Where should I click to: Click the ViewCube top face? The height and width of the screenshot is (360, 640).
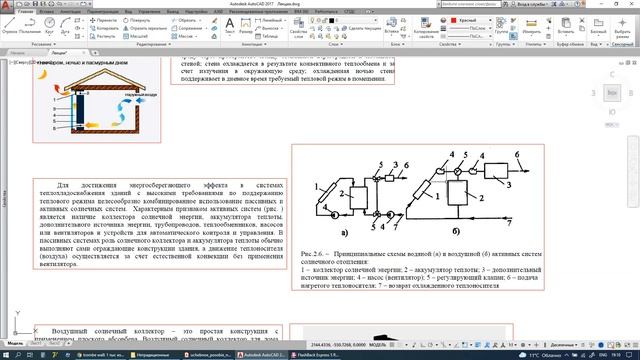(612, 93)
